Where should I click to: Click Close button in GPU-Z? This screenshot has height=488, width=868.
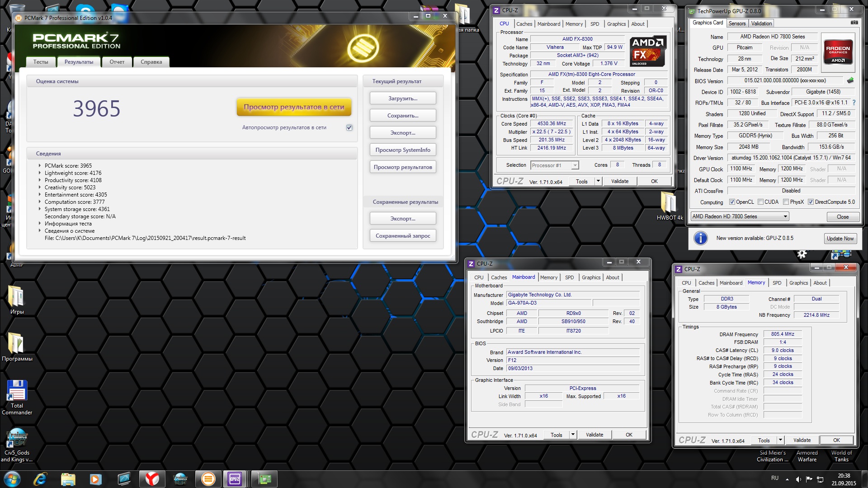(x=843, y=217)
